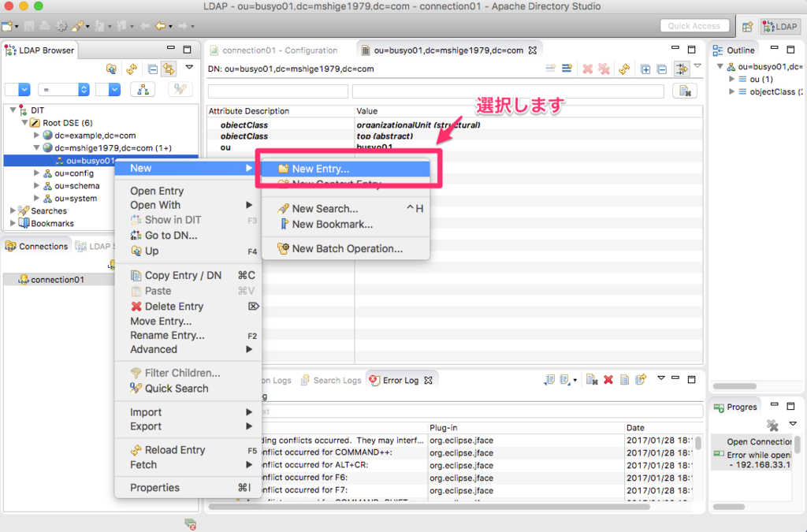Select the Bookmarks tree item
Image resolution: width=807 pixels, height=532 pixels.
51,223
